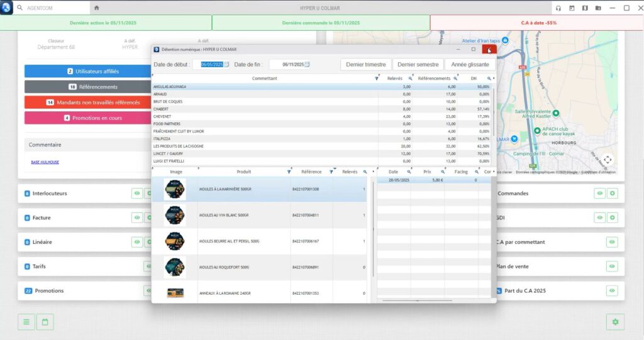644x340 pixels.
Task: Click the Moules au vin blanc product thumbnail
Action: tap(175, 215)
